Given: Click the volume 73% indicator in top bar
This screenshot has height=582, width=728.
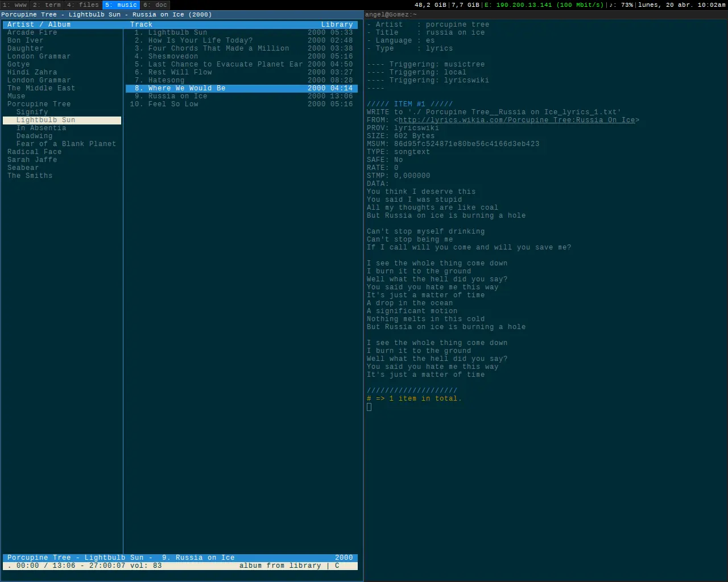Looking at the screenshot, I should coord(621,5).
